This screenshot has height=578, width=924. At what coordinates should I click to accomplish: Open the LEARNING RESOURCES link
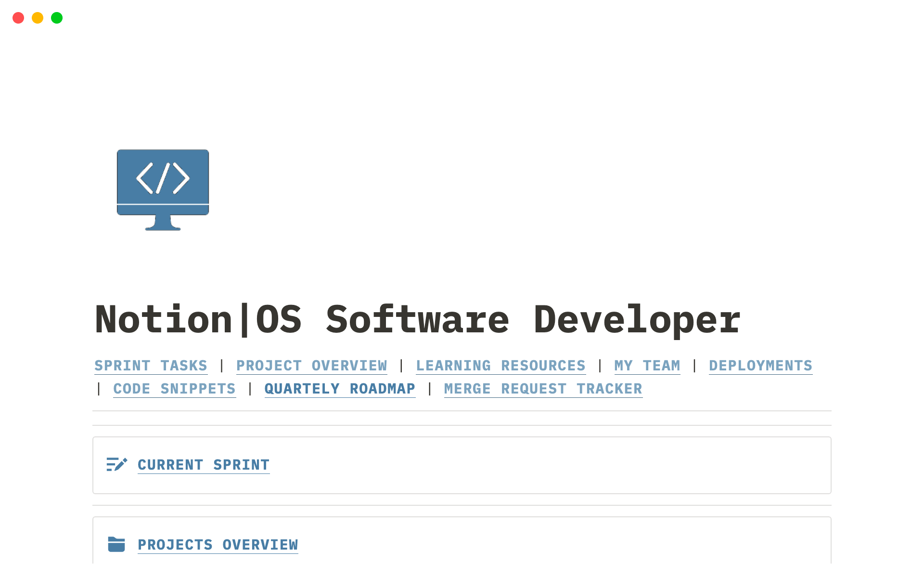[500, 366]
